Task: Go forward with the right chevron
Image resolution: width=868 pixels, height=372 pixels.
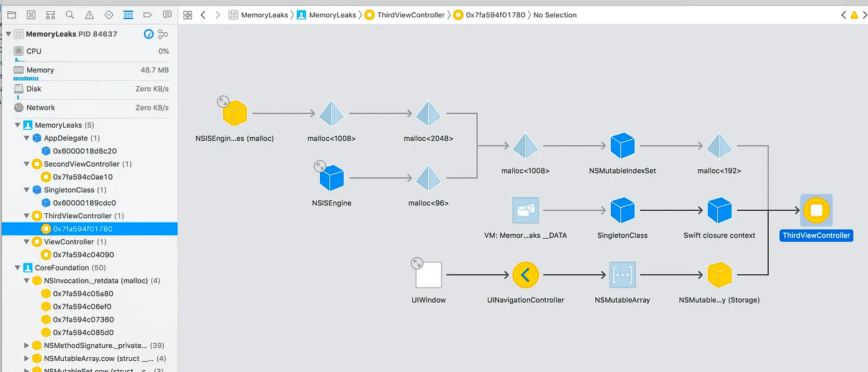Action: point(218,14)
